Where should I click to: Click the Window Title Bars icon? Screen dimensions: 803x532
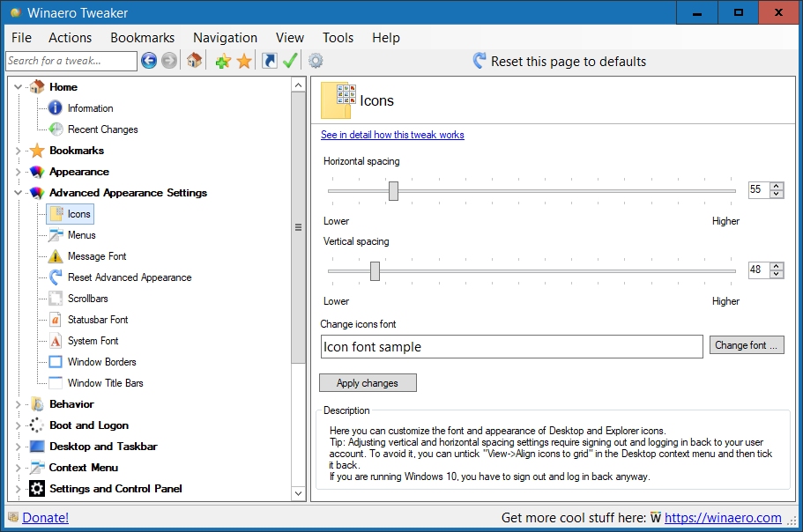click(x=56, y=382)
